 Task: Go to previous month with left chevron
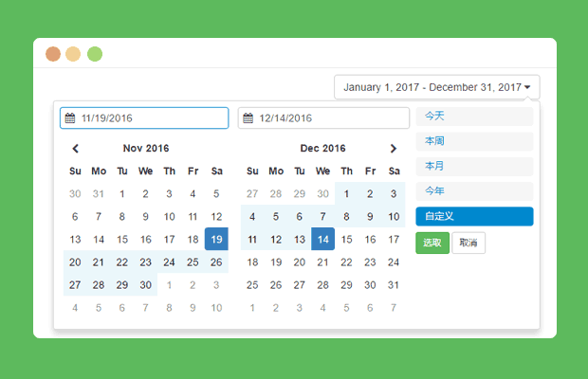(x=75, y=149)
